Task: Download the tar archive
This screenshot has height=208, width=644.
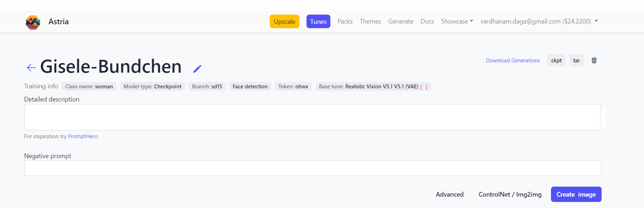Action: click(576, 61)
